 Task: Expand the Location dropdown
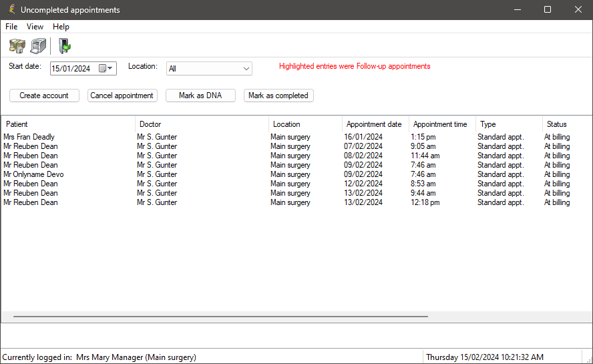click(x=246, y=68)
